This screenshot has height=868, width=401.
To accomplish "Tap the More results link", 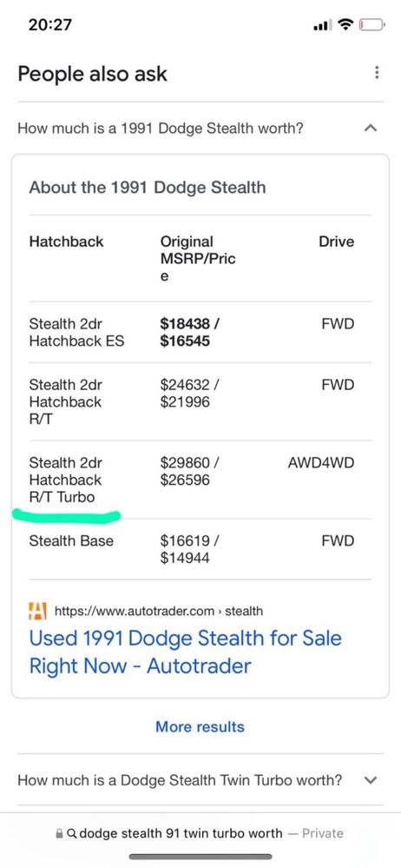I will click(200, 727).
